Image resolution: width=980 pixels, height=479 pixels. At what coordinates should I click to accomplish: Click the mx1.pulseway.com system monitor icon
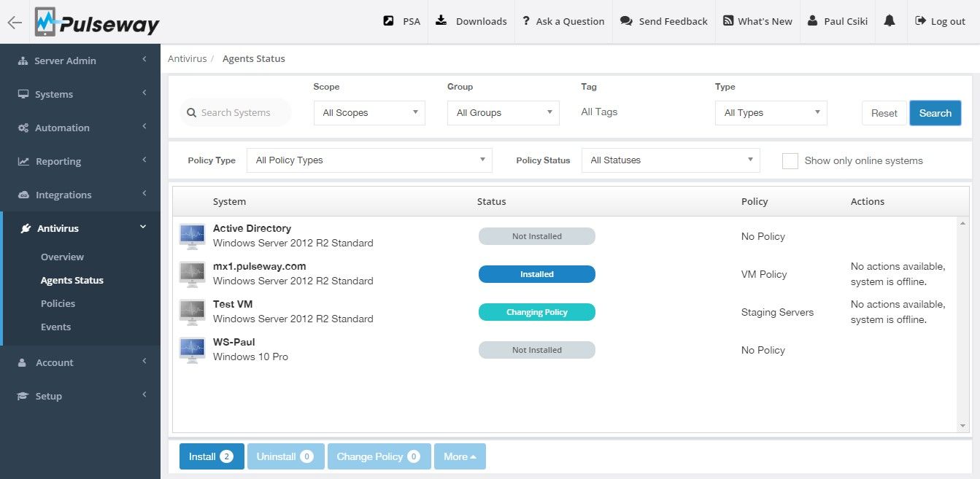pyautogui.click(x=192, y=274)
